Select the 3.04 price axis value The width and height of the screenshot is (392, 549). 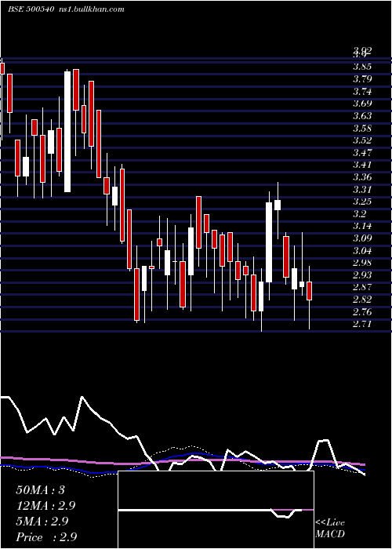[x=362, y=251]
